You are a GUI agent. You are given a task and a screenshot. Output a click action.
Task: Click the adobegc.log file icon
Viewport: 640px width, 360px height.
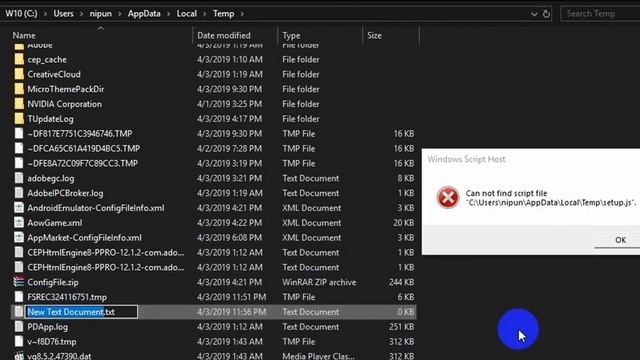pyautogui.click(x=19, y=178)
